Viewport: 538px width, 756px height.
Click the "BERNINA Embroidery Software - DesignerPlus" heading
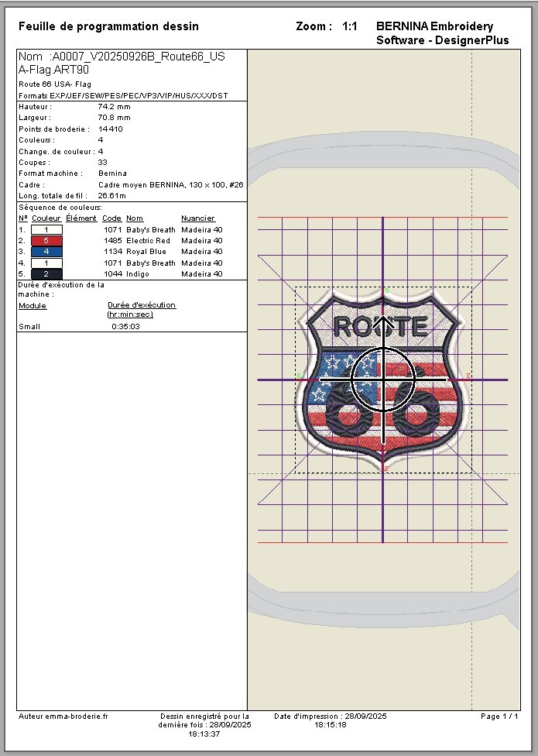pyautogui.click(x=442, y=33)
